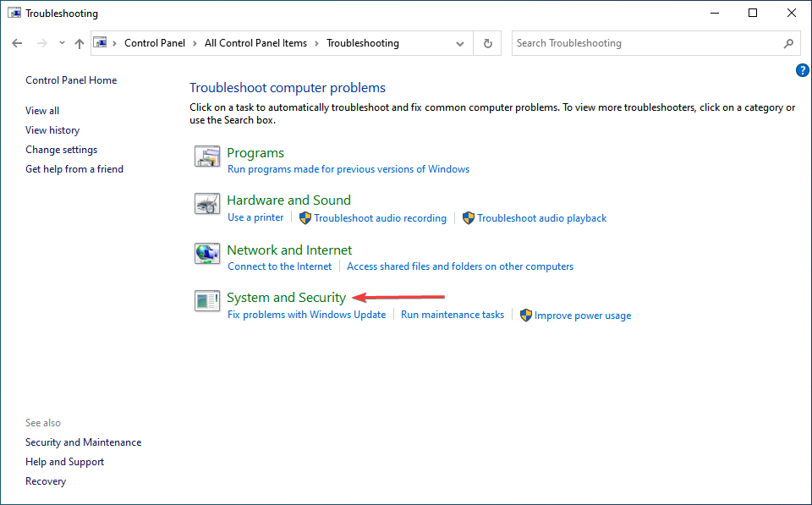
Task: Start Troubleshoot audio recording
Action: pyautogui.click(x=380, y=218)
